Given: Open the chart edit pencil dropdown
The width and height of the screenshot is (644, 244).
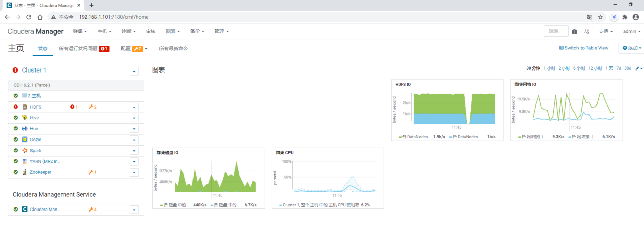Looking at the screenshot, I should (x=639, y=68).
